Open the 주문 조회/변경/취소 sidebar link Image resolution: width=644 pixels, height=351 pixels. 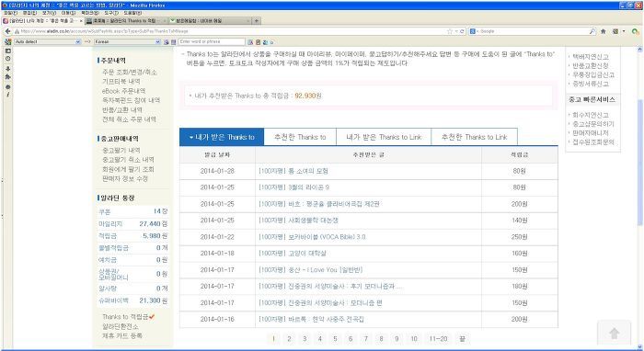(x=130, y=73)
